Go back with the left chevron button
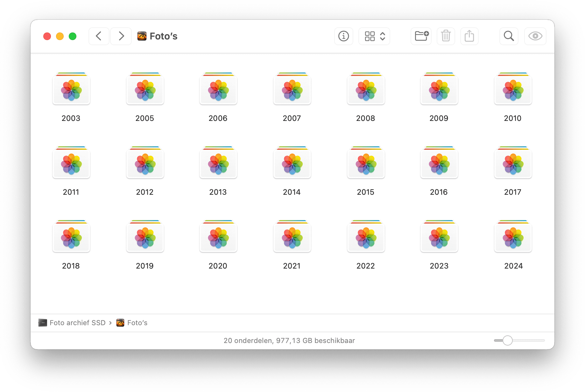 pos(99,36)
